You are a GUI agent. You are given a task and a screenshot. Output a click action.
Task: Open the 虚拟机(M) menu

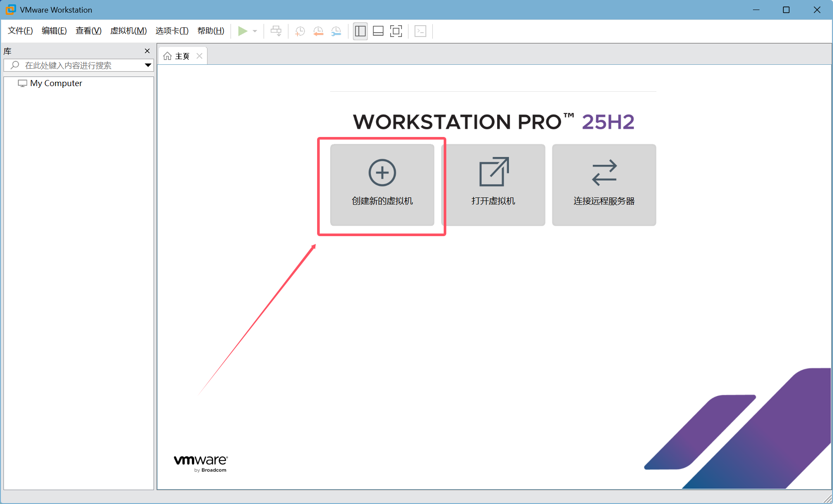(128, 31)
